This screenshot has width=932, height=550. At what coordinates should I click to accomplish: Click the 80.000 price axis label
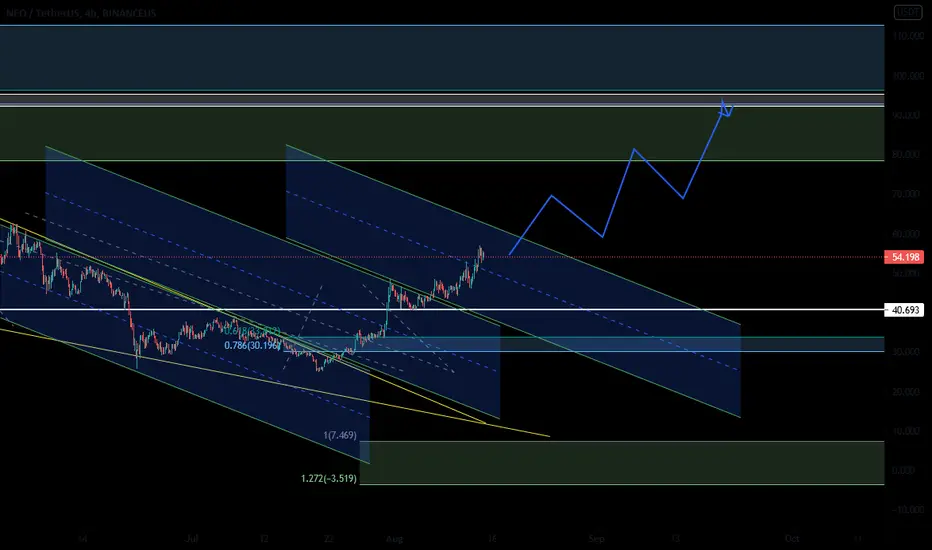tap(908, 155)
